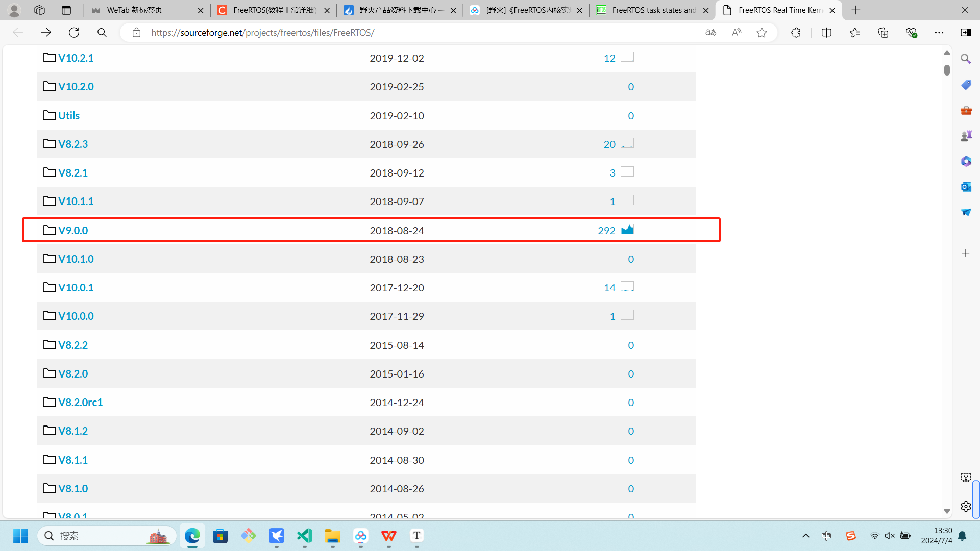Click the V9.0.0 downloads chart icon
The width and height of the screenshot is (980, 551).
(627, 230)
